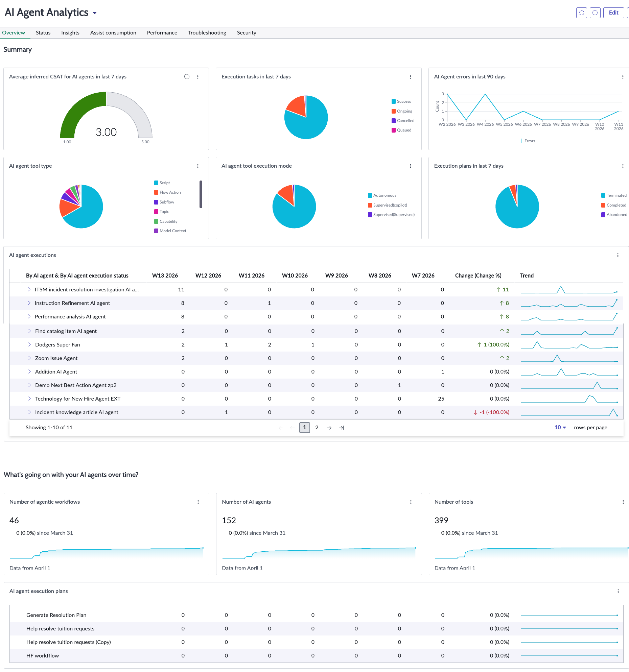Click the next page arrow
The height and width of the screenshot is (672, 629).
click(329, 428)
